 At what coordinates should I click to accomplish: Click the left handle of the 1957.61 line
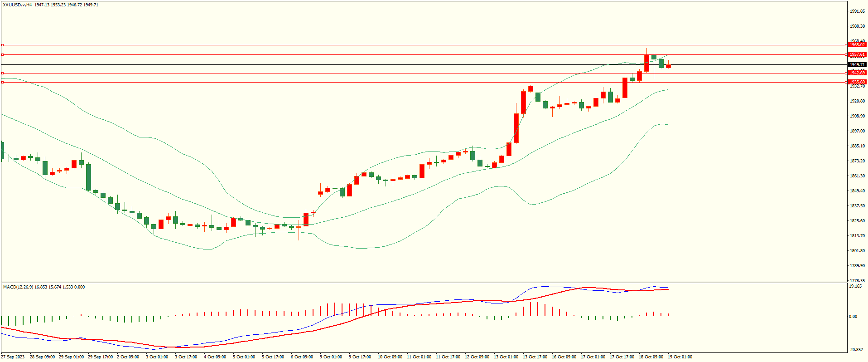tap(2, 54)
